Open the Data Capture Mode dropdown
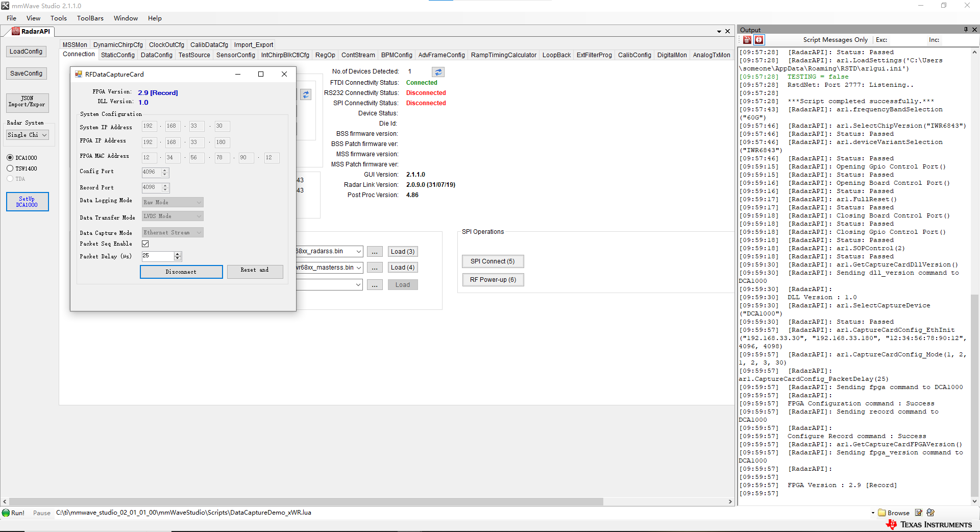This screenshot has height=532, width=980. coord(173,233)
